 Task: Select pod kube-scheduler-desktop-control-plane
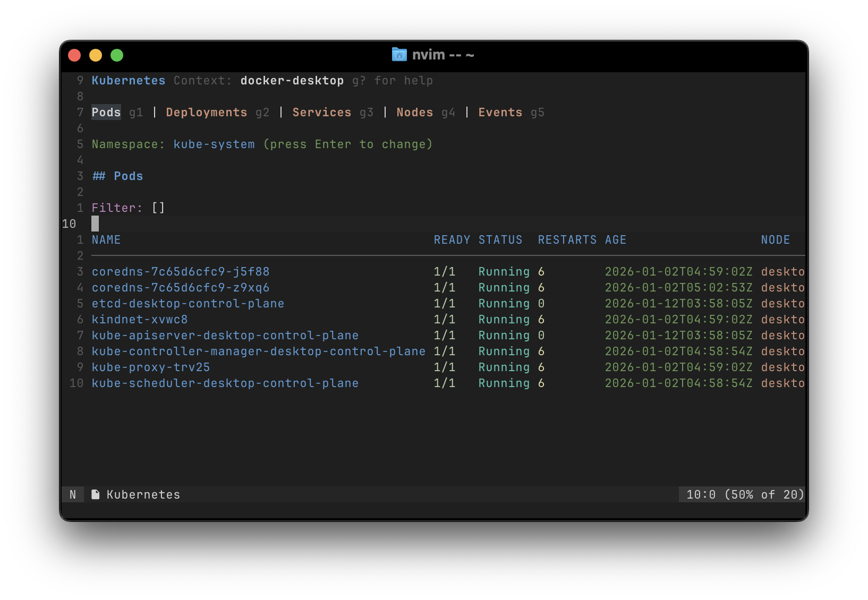click(225, 383)
